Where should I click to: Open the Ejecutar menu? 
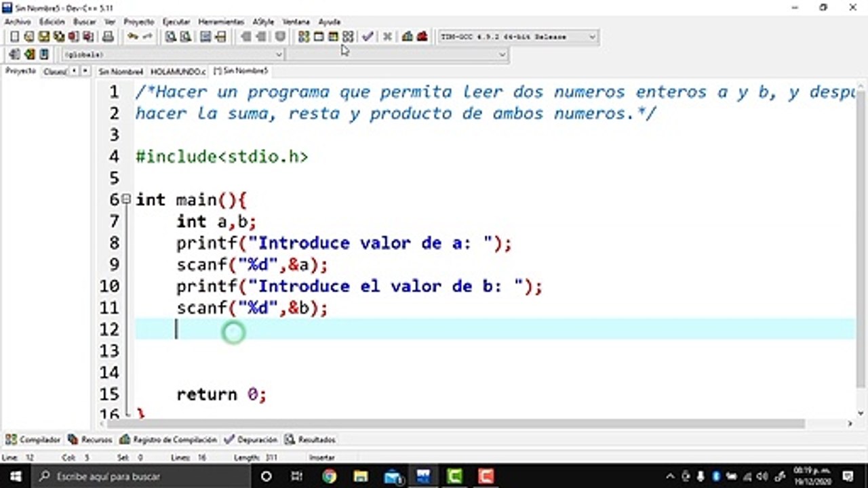pos(176,22)
